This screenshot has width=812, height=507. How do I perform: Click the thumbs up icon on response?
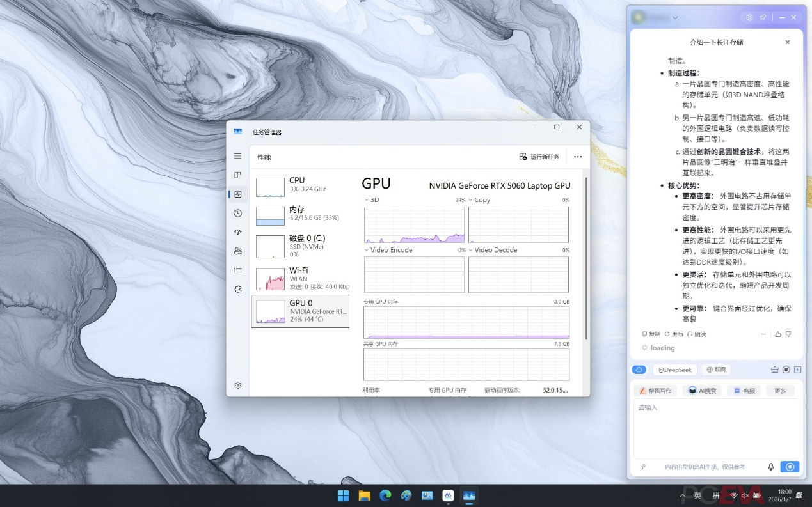click(778, 334)
